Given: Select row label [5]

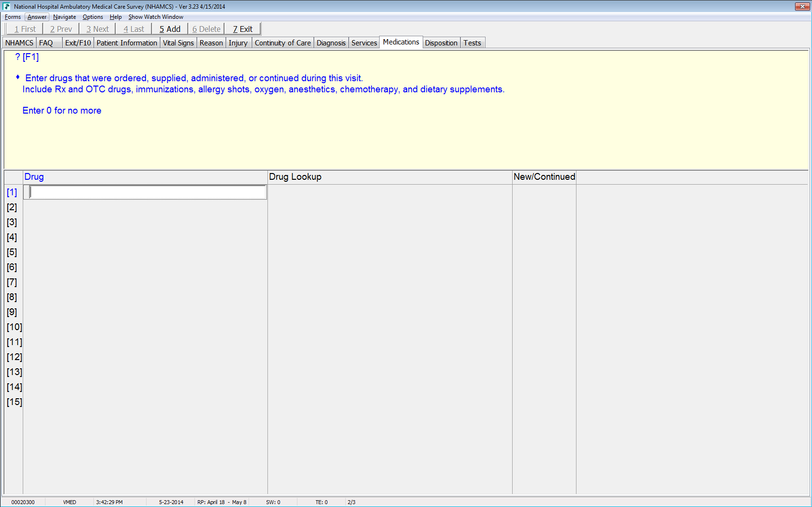Looking at the screenshot, I should [x=12, y=252].
